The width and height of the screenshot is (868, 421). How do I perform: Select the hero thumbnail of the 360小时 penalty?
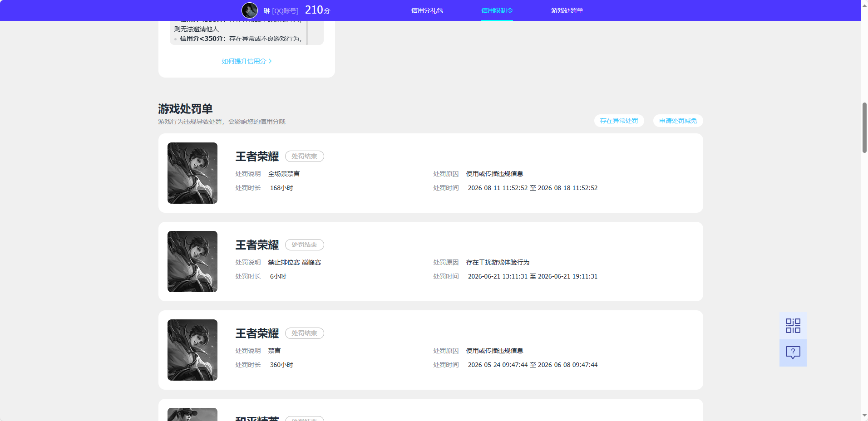tap(192, 350)
